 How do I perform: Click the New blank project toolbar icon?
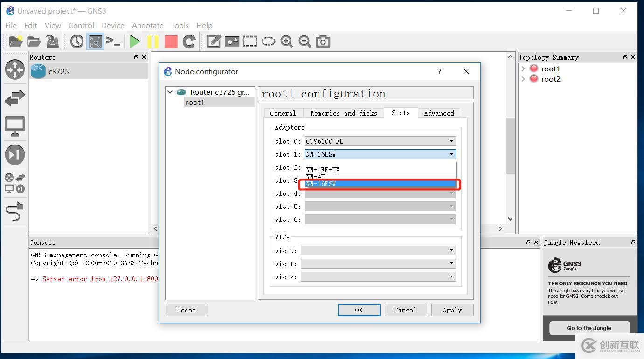[15, 41]
